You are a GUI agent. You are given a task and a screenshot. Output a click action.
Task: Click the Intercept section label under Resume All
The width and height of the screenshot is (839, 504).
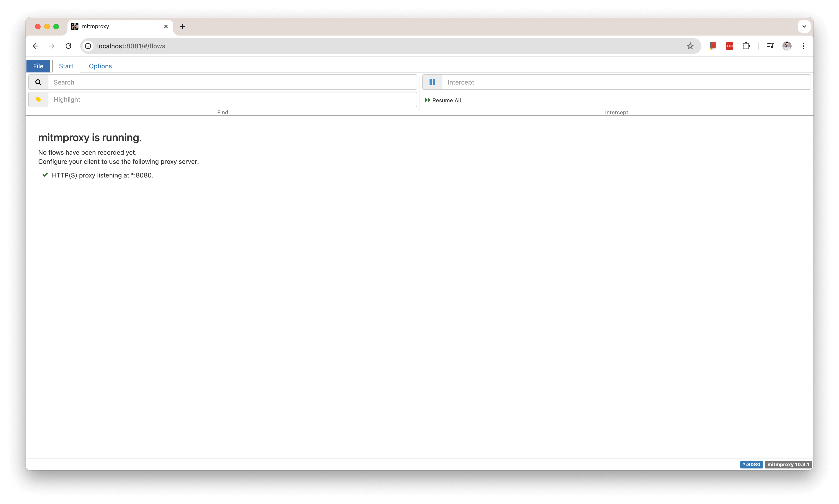click(616, 112)
